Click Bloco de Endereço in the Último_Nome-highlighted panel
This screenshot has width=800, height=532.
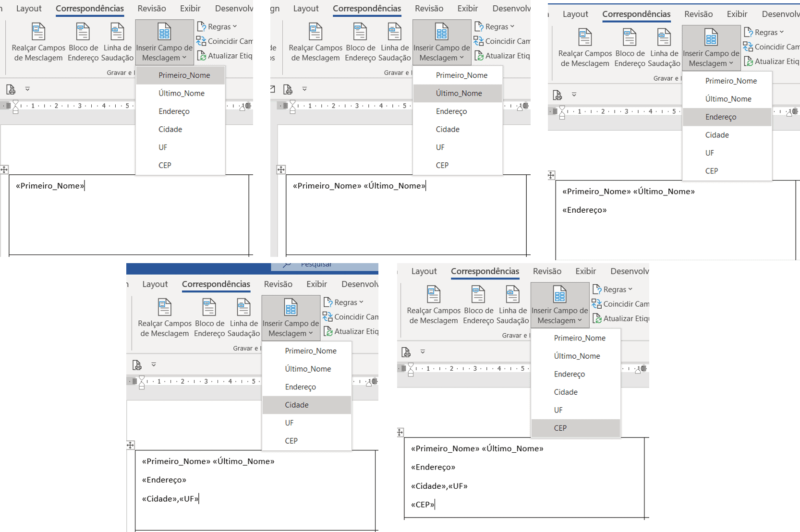click(360, 42)
